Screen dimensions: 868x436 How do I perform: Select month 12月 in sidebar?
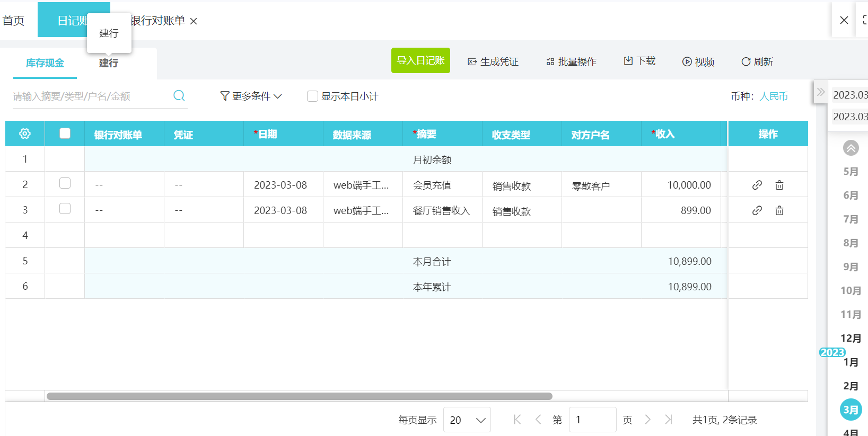point(851,338)
